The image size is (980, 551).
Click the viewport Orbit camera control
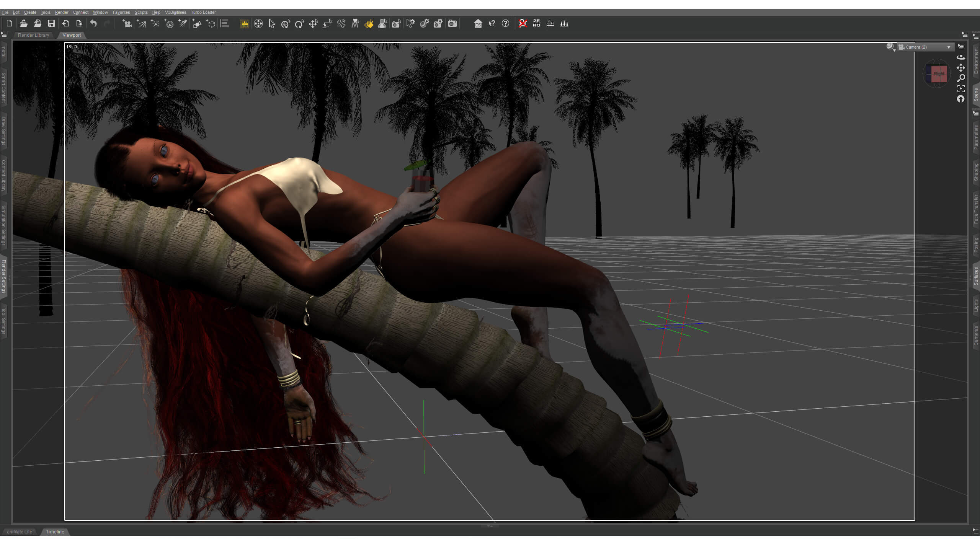961,57
